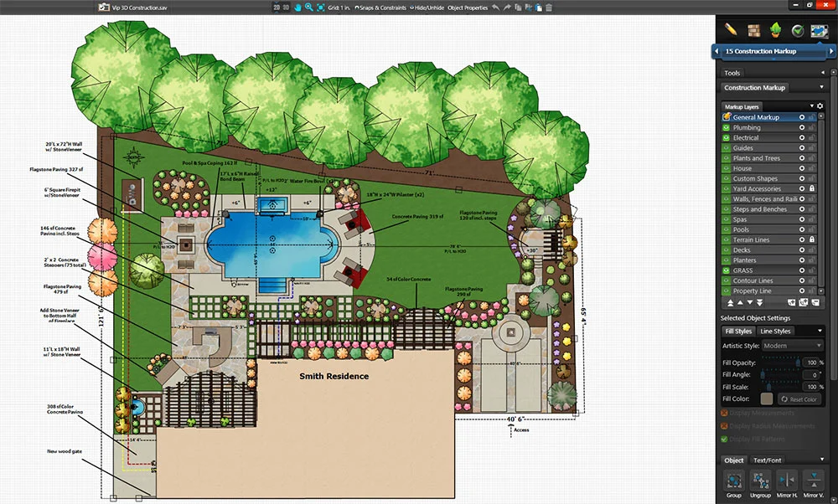Image resolution: width=838 pixels, height=504 pixels.
Task: Select the plants panel icon
Action: coord(775,30)
